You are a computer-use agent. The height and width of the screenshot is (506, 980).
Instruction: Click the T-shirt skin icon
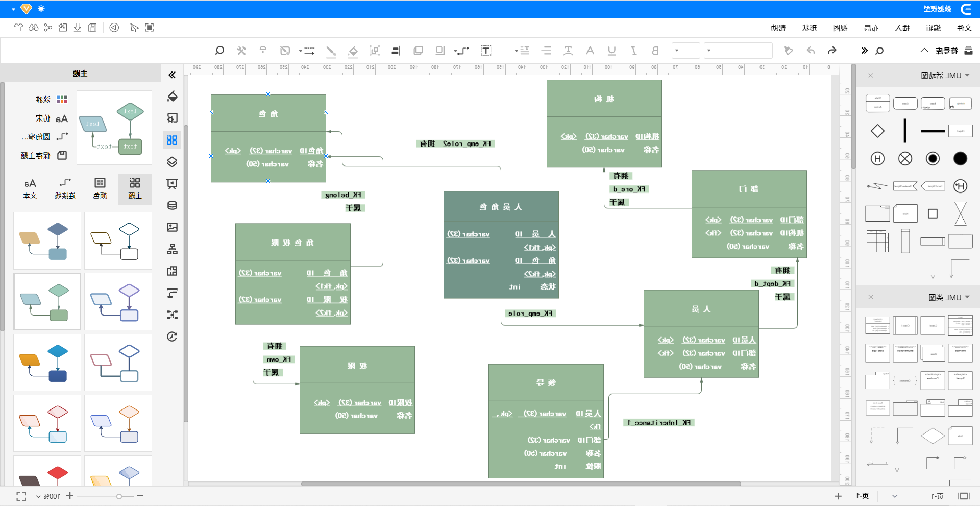[18, 28]
